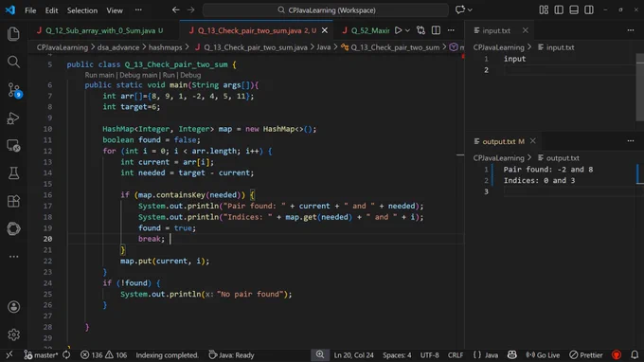Customize layout from title bar
Screen dimensions: 644x362
tap(544, 9)
